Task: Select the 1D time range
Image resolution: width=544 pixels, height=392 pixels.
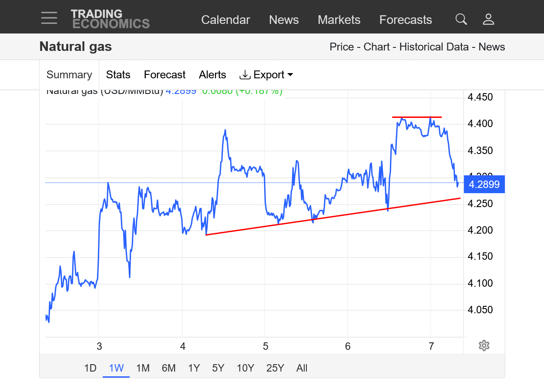Action: point(90,368)
